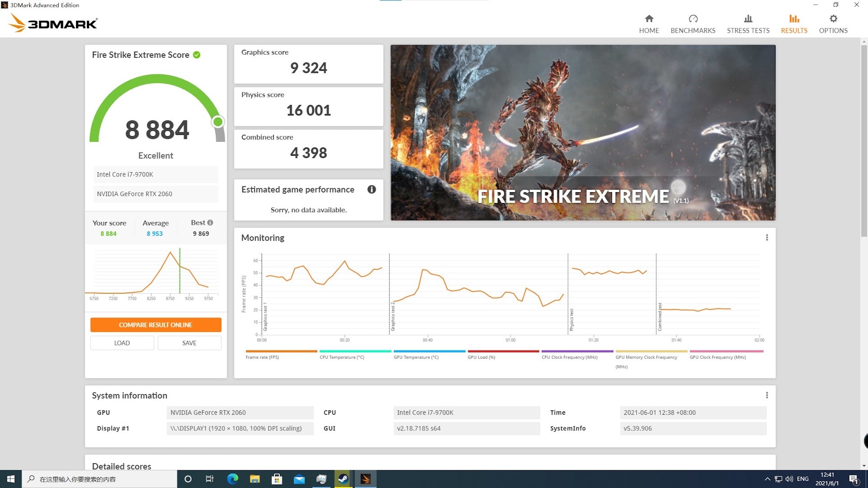This screenshot has height=488, width=868.
Task: Select the Results bar-chart icon
Action: point(794,19)
